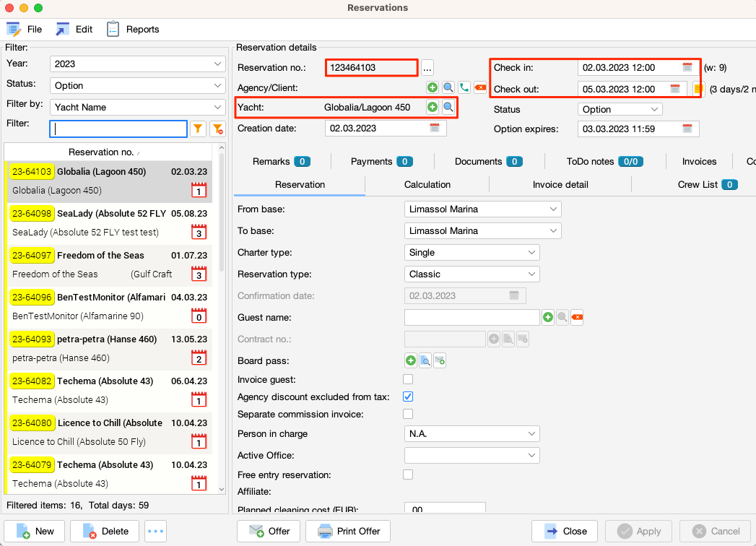Image resolution: width=756 pixels, height=546 pixels.
Task: Open the To base dropdown
Action: (482, 230)
